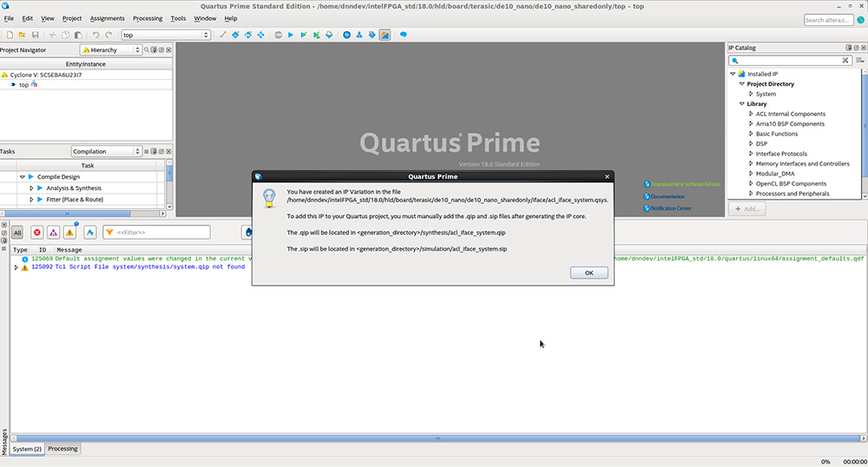This screenshot has height=467, width=868.
Task: Open the top entity dropdown in toolbar
Action: point(166,35)
